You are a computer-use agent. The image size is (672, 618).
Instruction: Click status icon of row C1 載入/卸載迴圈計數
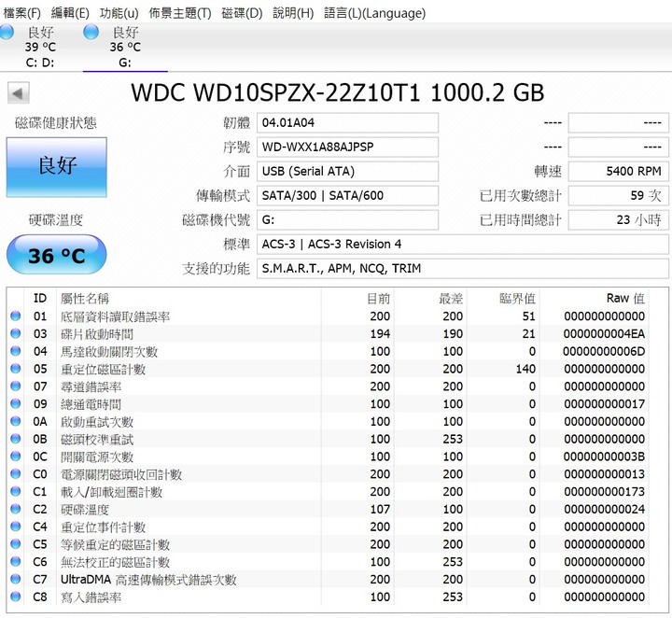coord(16,492)
